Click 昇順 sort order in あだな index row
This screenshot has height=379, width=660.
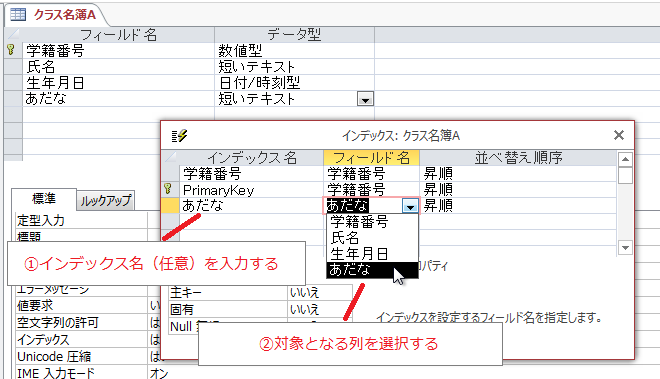(x=518, y=206)
